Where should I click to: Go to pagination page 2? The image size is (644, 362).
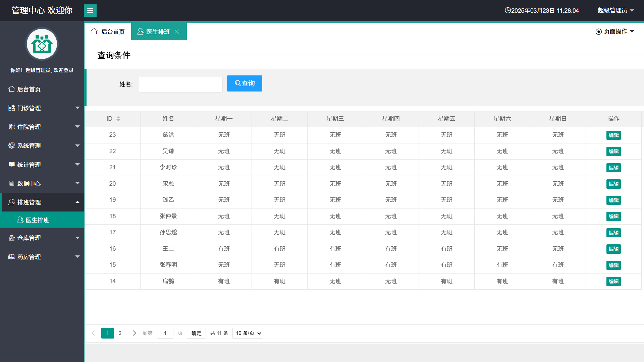[120, 333]
